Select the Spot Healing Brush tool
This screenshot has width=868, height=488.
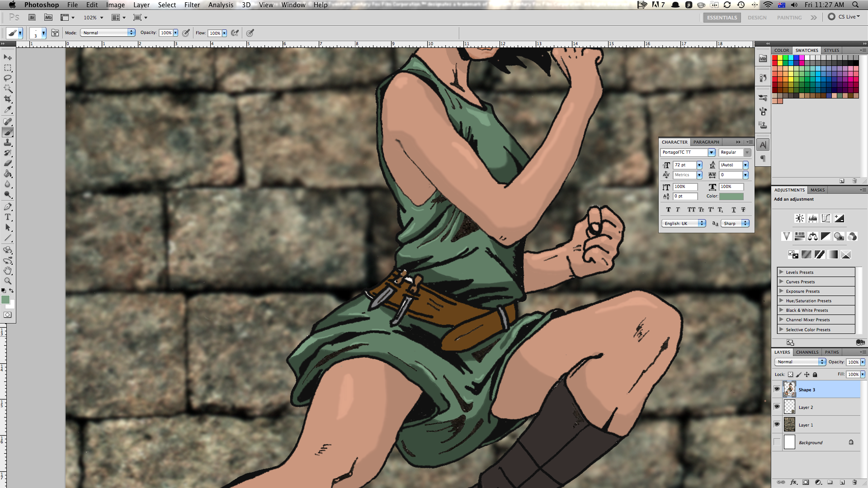point(8,122)
